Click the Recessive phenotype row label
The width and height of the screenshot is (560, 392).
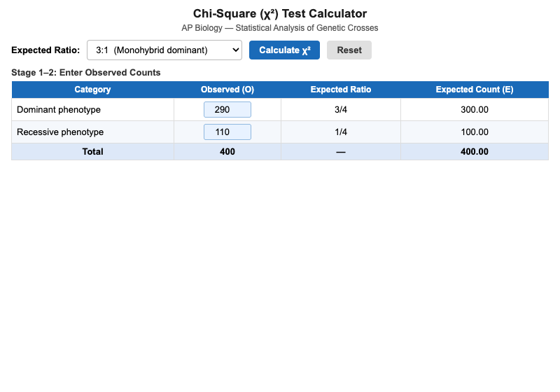pyautogui.click(x=60, y=132)
